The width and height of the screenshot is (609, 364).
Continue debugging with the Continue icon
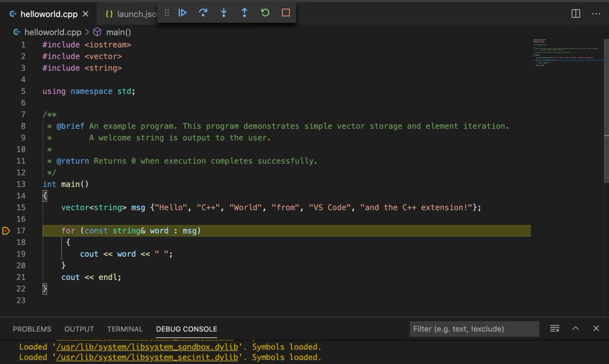183,13
